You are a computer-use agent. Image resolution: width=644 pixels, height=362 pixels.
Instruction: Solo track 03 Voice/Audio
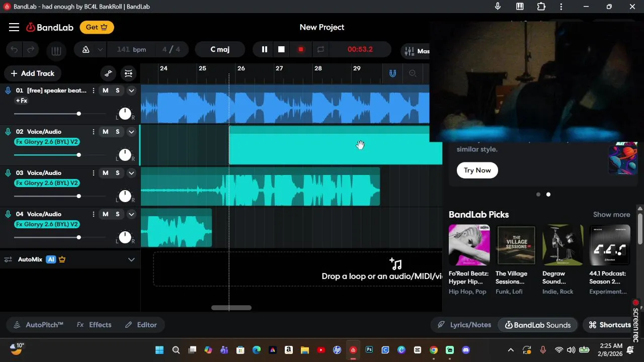tap(118, 173)
